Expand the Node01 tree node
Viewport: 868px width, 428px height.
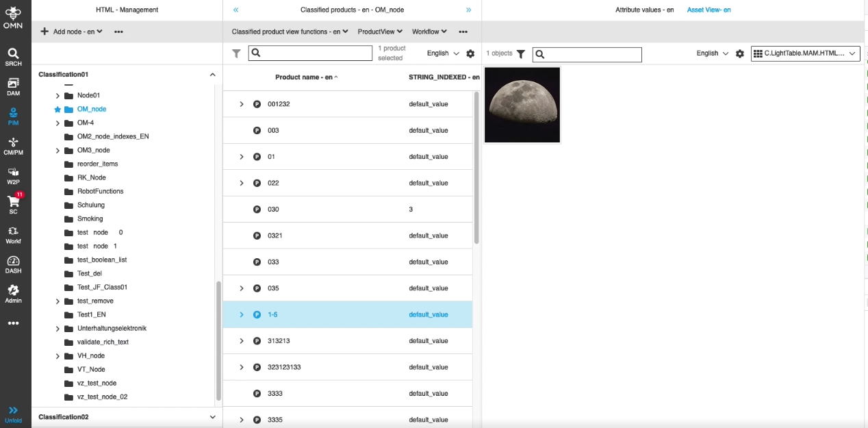58,96
